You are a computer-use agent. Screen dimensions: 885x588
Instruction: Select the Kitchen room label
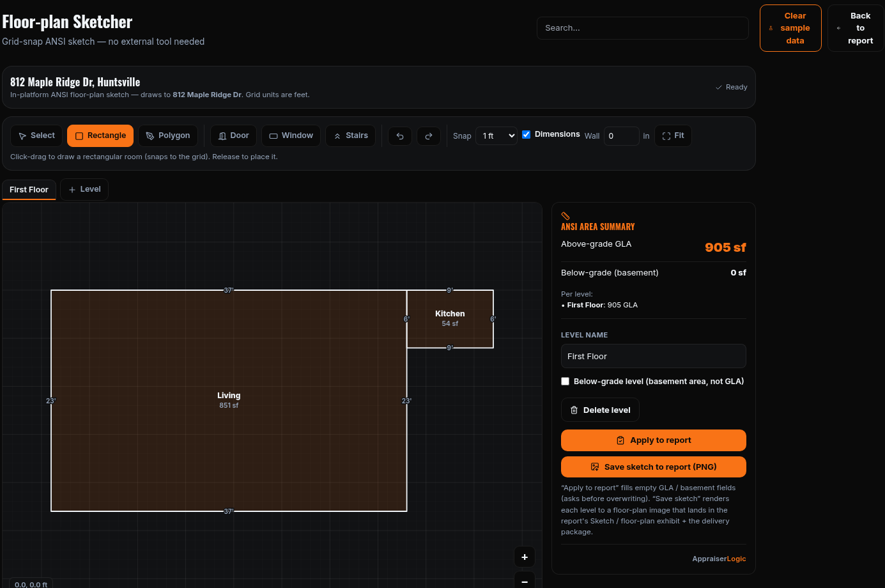[450, 314]
